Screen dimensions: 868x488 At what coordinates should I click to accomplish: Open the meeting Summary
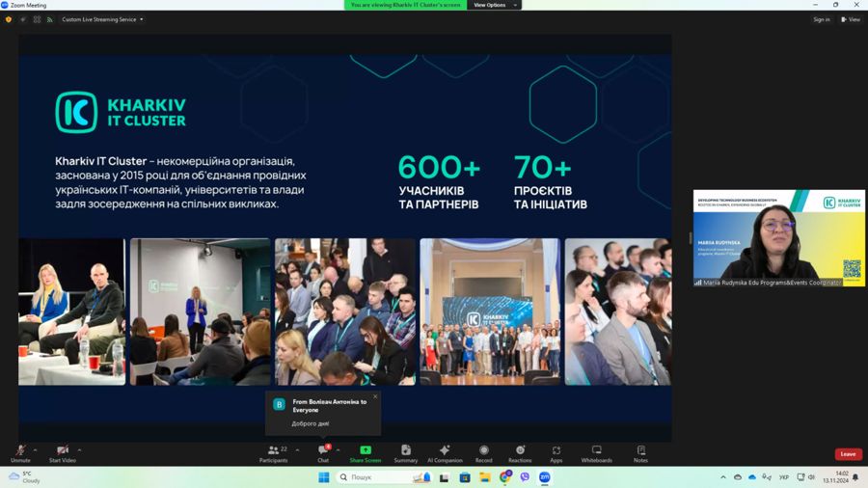click(x=406, y=453)
